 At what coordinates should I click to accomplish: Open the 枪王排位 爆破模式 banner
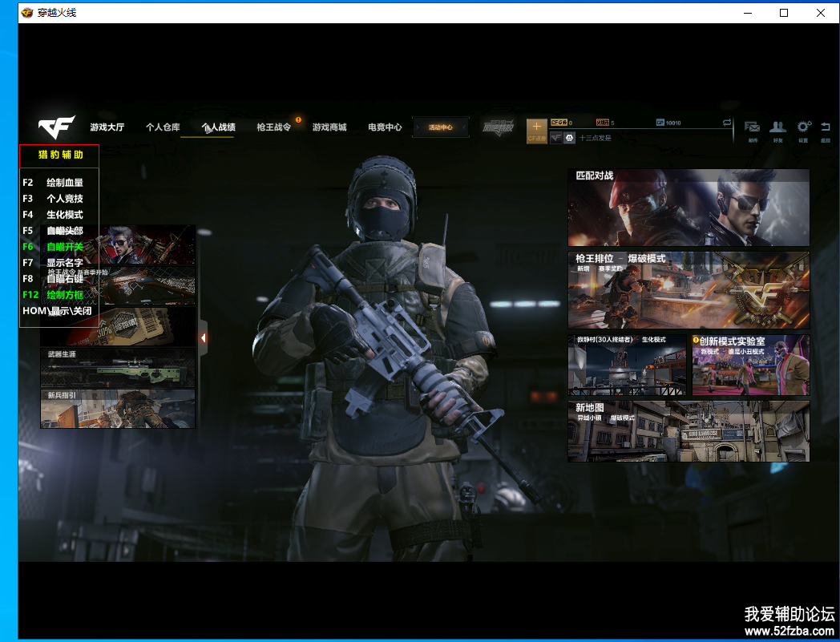pyautogui.click(x=689, y=290)
